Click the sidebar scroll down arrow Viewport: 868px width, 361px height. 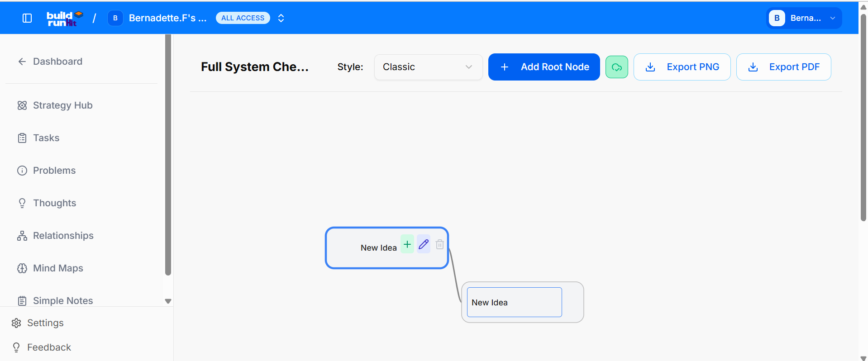[x=168, y=301]
